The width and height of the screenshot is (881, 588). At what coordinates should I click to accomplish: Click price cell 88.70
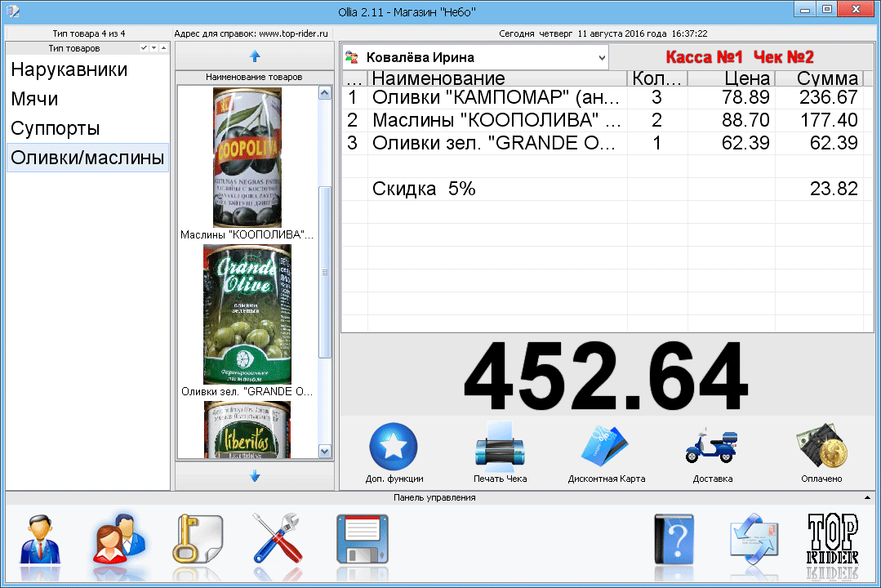[732, 120]
